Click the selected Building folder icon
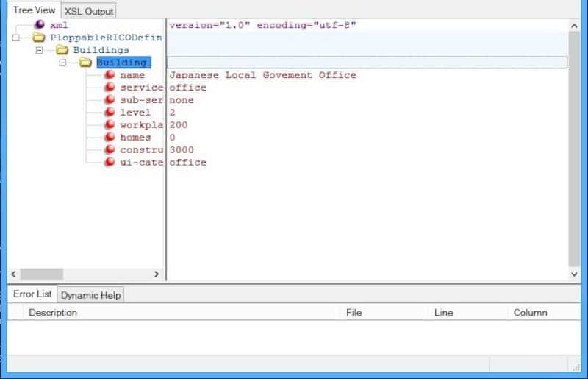 [85, 63]
